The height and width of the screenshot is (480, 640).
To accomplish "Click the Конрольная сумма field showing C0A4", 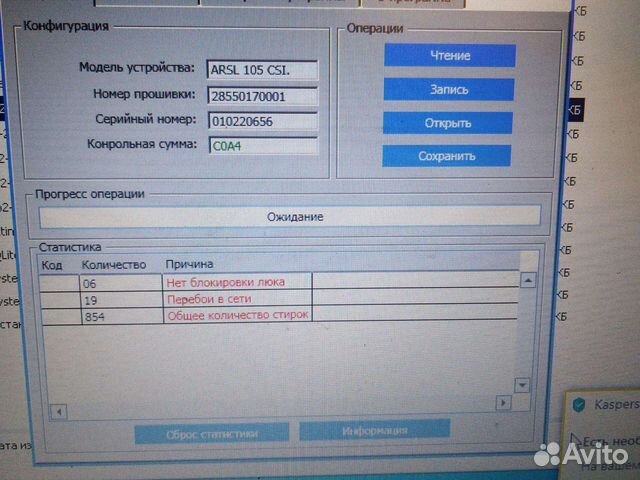I will pyautogui.click(x=262, y=145).
